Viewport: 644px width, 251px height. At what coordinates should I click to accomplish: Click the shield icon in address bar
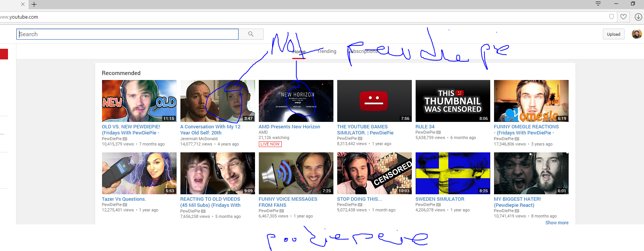(x=612, y=17)
